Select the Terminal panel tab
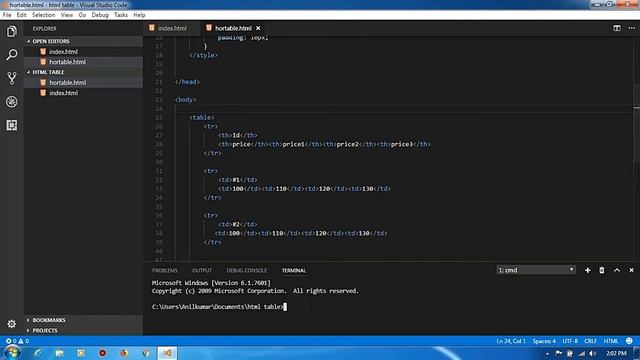Viewport: 640px width, 360px height. 293,271
